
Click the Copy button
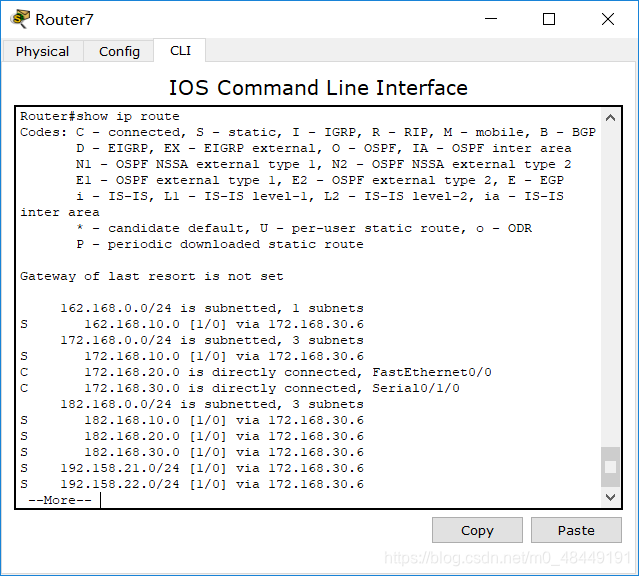point(477,530)
